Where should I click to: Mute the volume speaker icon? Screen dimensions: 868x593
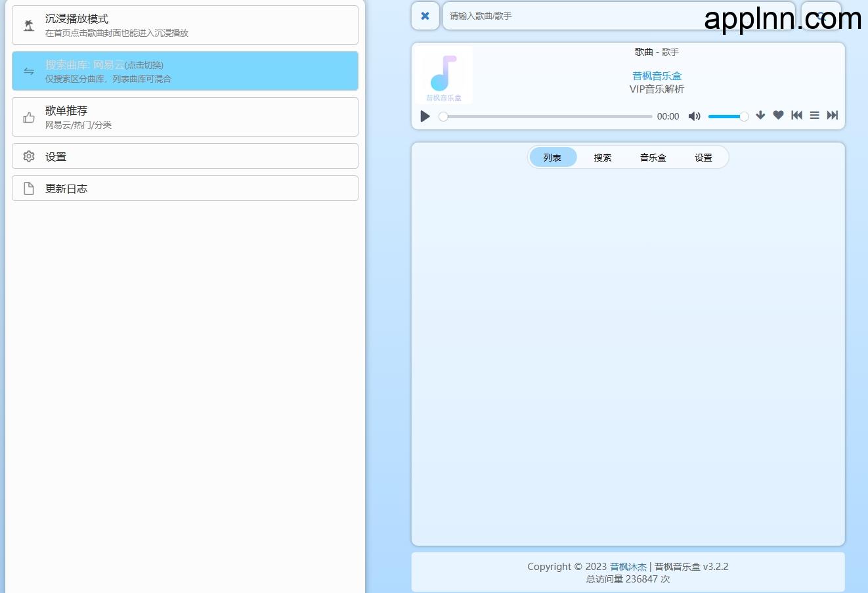point(694,116)
